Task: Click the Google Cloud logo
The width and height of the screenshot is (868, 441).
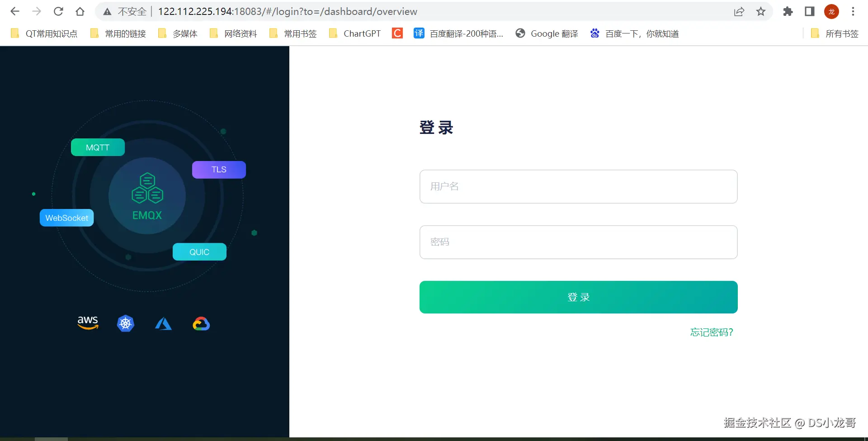Action: (x=201, y=324)
